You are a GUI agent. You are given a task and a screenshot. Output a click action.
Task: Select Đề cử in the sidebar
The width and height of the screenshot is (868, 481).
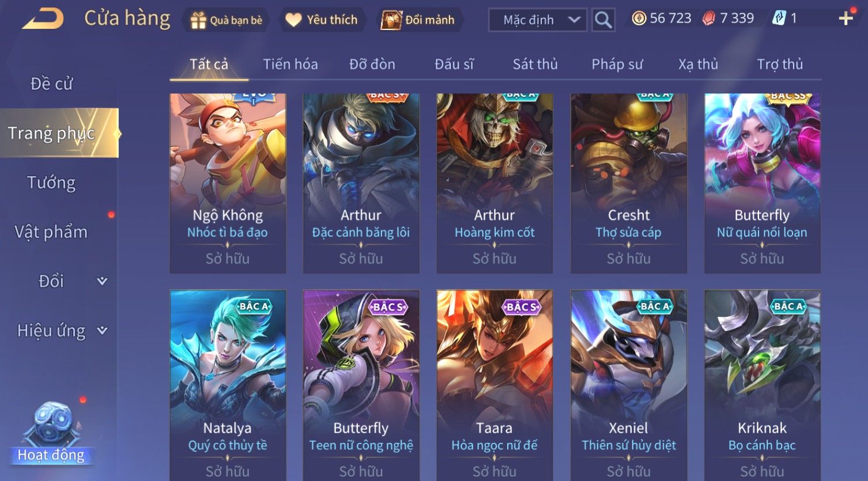tap(51, 84)
